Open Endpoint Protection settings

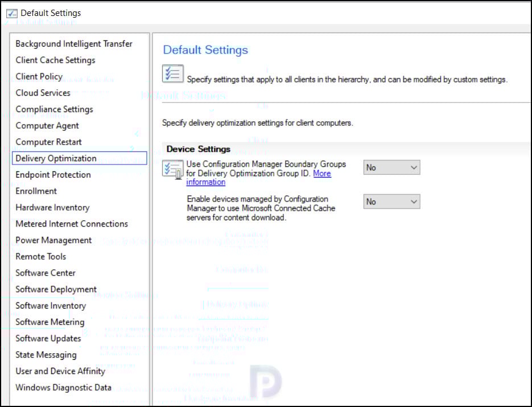53,175
